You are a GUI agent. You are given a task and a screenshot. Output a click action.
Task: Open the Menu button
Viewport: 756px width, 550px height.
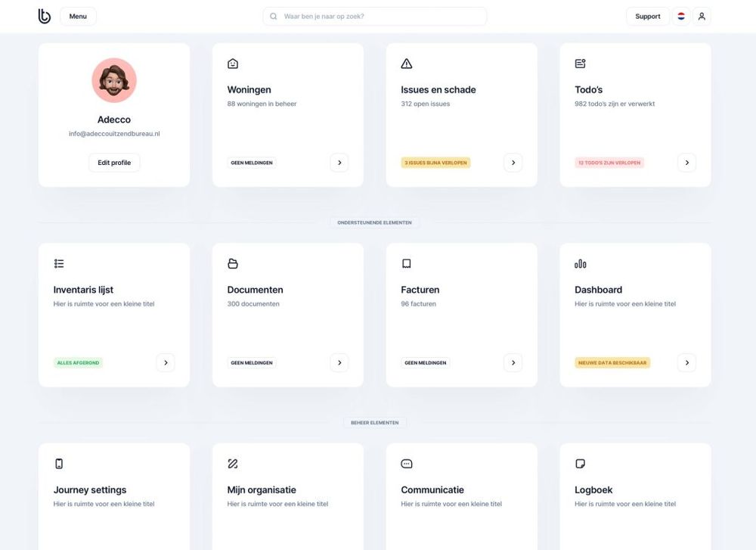point(78,17)
